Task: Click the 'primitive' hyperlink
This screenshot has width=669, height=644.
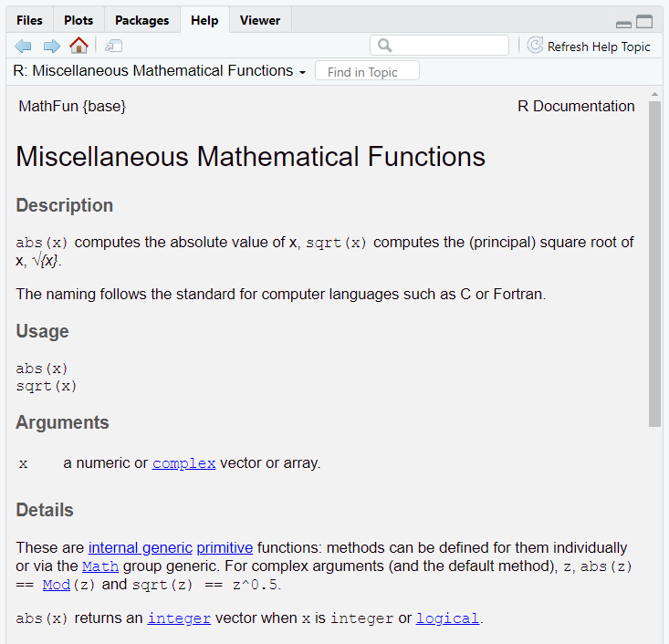Action: point(225,548)
